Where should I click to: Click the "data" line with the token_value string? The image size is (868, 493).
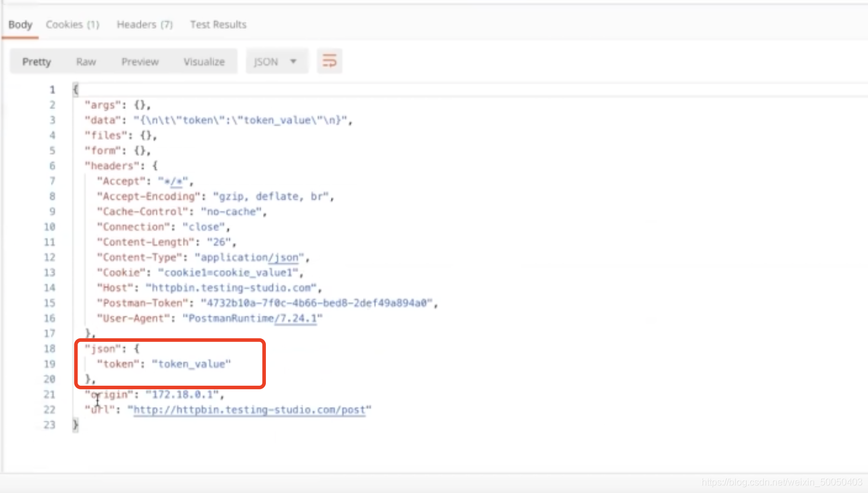point(218,120)
